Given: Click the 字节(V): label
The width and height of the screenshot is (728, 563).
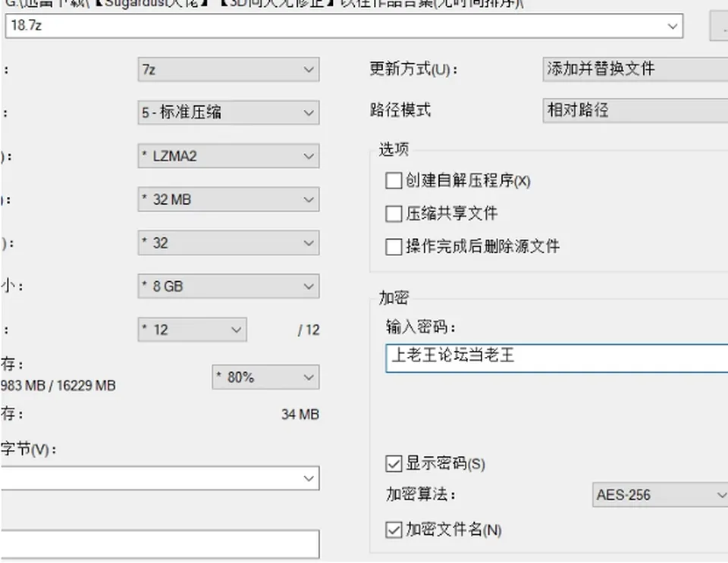Looking at the screenshot, I should click(x=28, y=449).
